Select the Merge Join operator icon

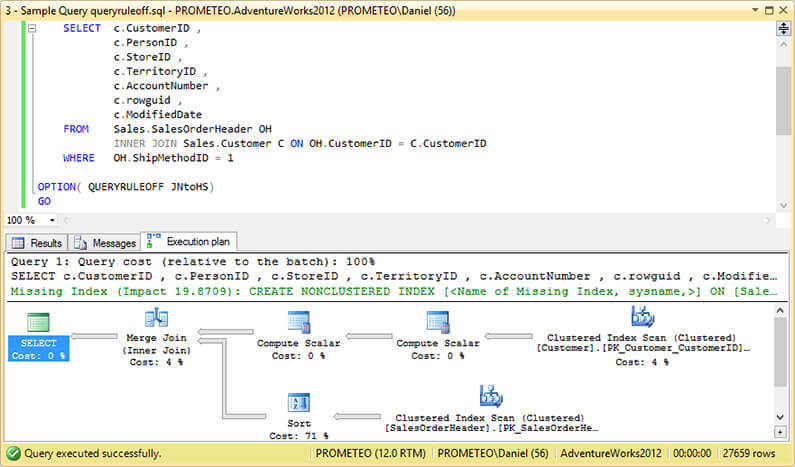[156, 318]
